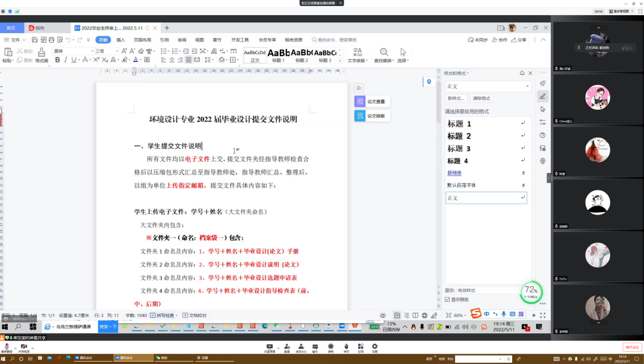Insert a bulleted list
This screenshot has width=644, height=364.
click(x=164, y=51)
